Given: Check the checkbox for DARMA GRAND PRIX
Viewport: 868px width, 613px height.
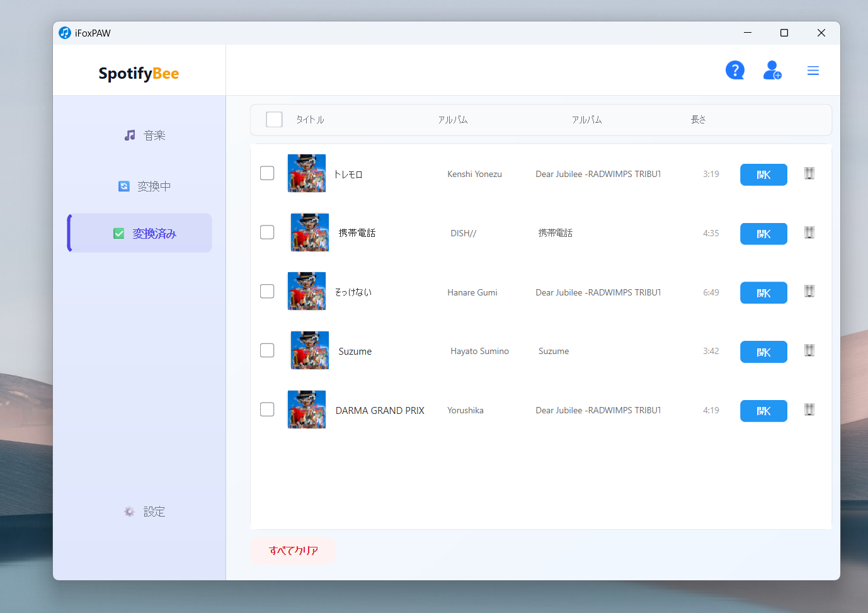Looking at the screenshot, I should point(266,409).
